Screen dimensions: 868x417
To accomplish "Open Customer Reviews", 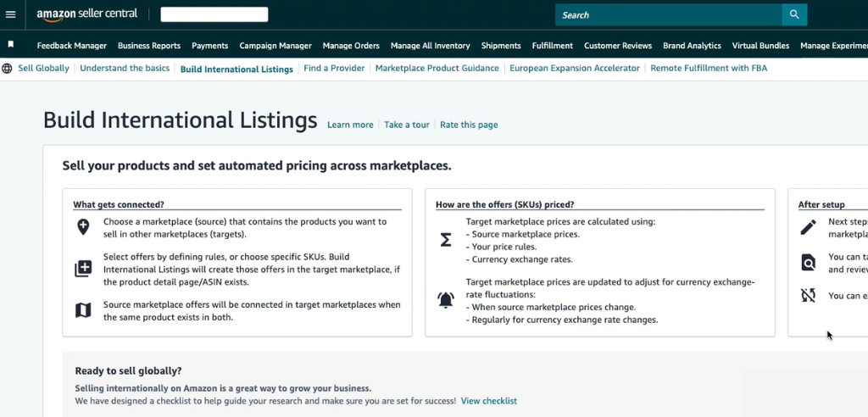I will click(618, 46).
